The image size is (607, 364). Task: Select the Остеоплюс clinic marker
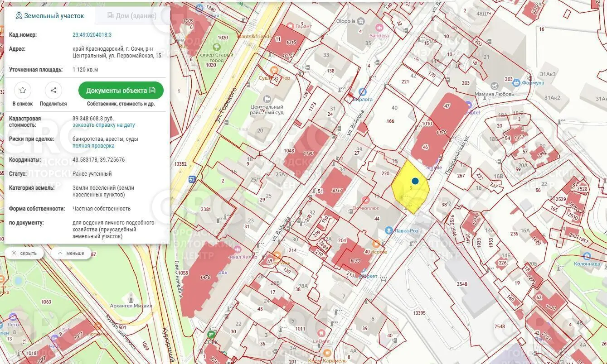(366, 200)
